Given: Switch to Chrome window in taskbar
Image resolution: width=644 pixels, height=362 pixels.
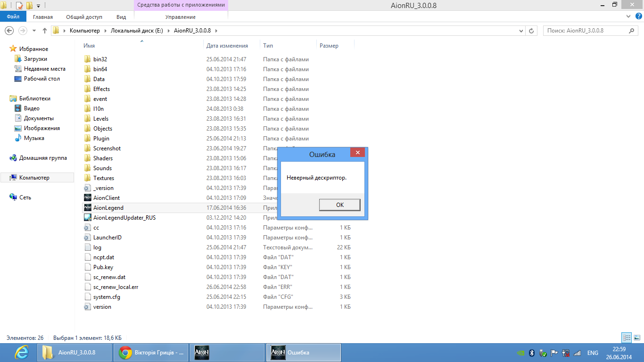Looking at the screenshot, I should 150,353.
